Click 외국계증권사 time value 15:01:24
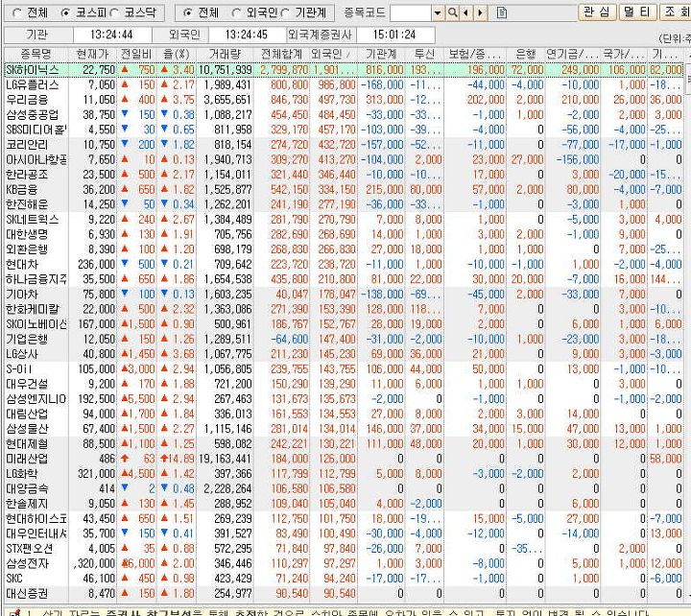The width and height of the screenshot is (691, 616). click(394, 35)
